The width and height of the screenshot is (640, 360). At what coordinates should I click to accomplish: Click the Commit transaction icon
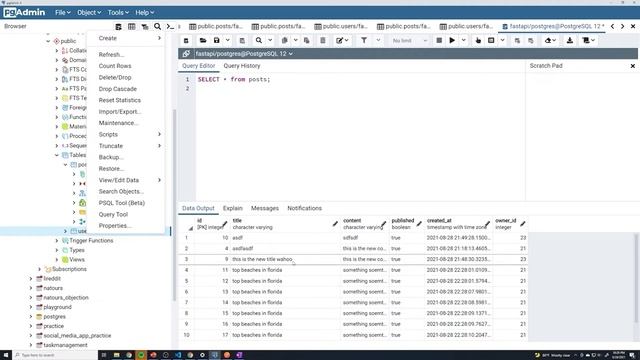point(517,40)
